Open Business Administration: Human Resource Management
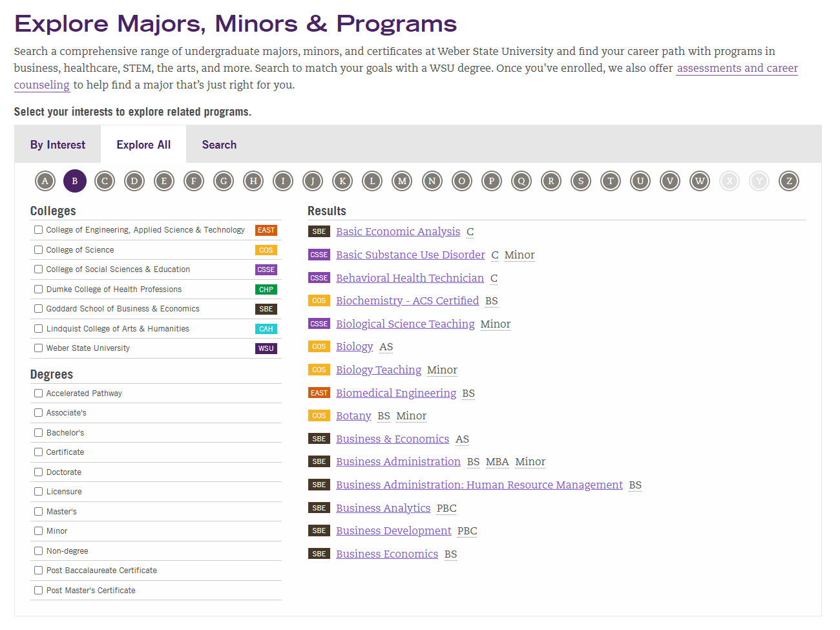 (479, 485)
